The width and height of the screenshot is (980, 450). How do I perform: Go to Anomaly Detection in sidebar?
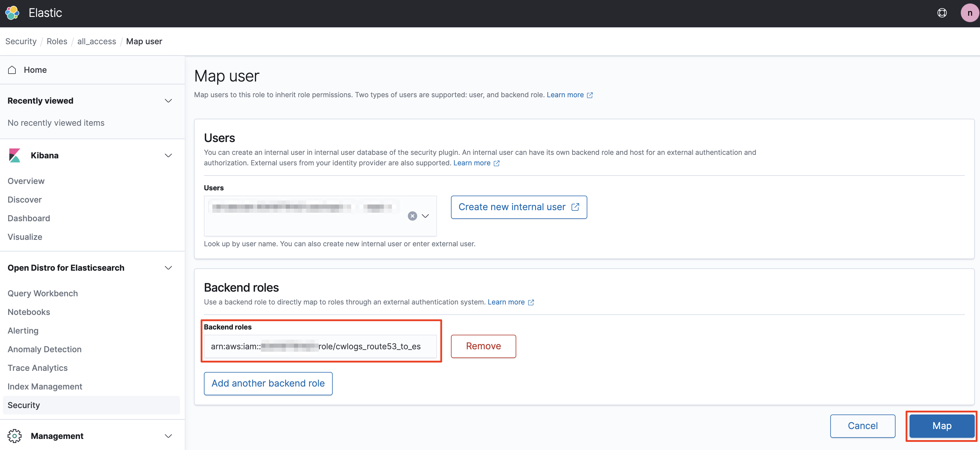pos(45,349)
